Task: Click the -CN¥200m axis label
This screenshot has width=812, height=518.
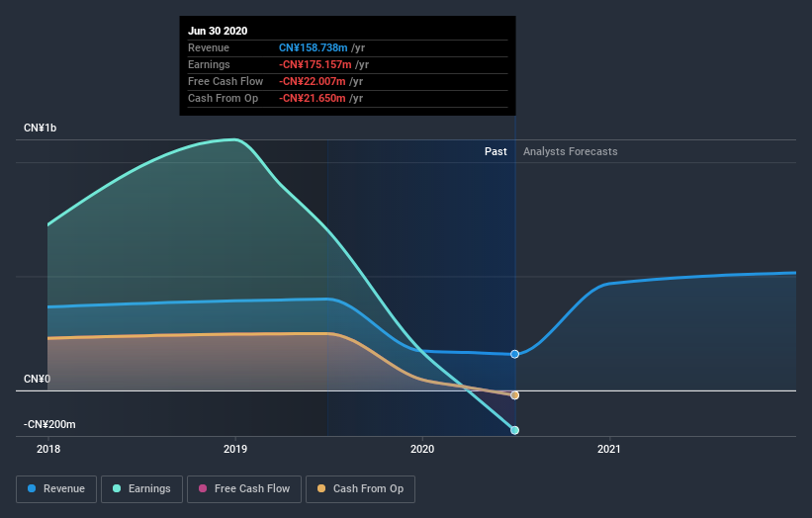Action: point(49,424)
